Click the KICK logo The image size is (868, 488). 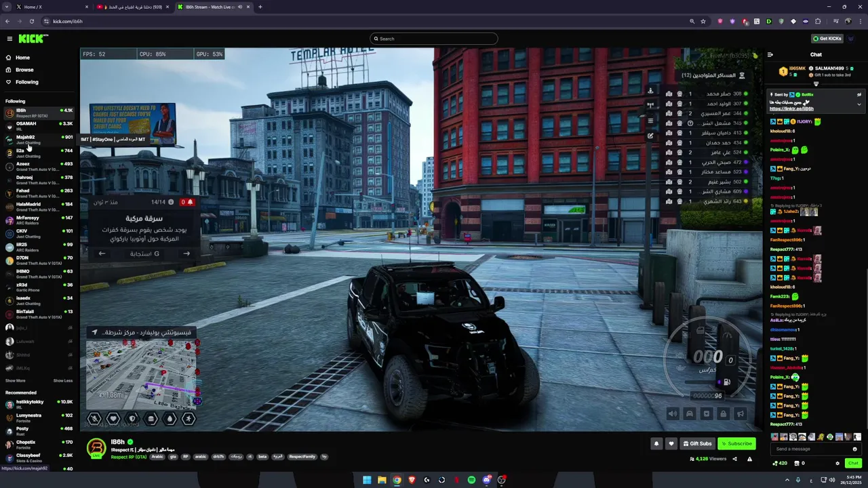point(33,39)
